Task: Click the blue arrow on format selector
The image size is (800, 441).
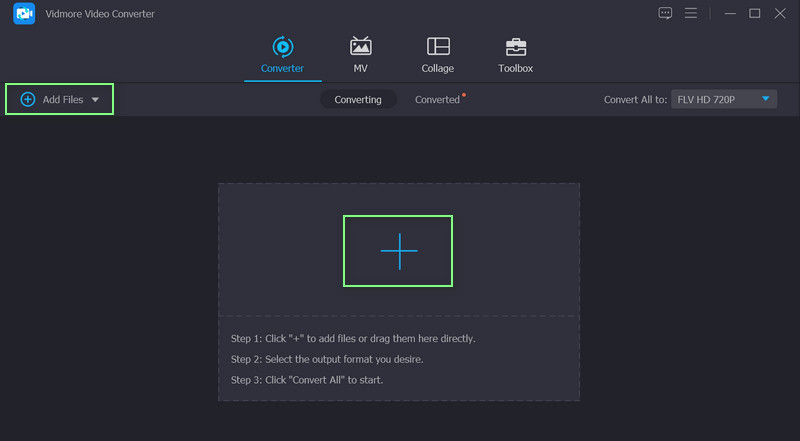Action: point(765,99)
